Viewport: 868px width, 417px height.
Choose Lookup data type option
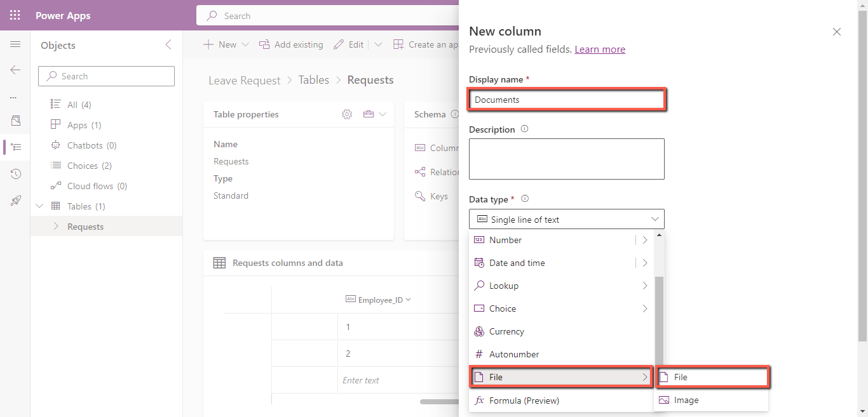(561, 286)
